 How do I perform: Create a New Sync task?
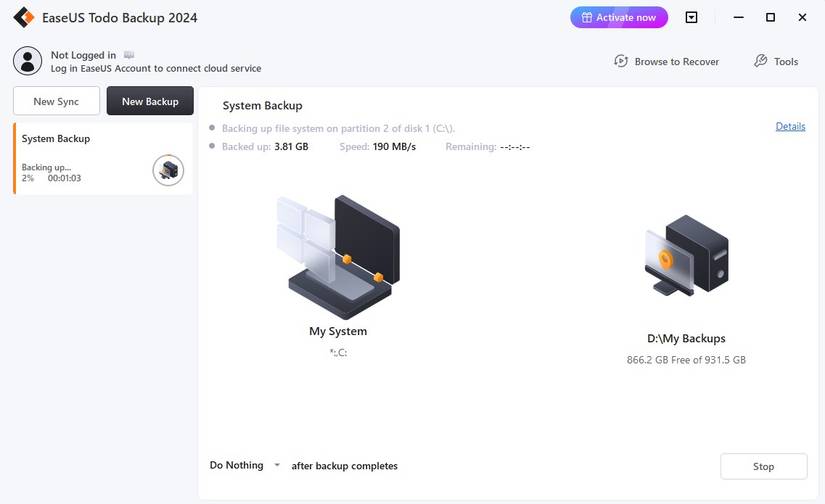(56, 101)
